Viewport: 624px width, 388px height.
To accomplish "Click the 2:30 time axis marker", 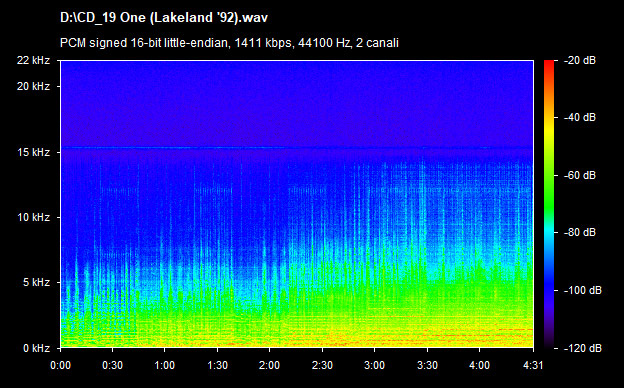I will click(x=322, y=365).
